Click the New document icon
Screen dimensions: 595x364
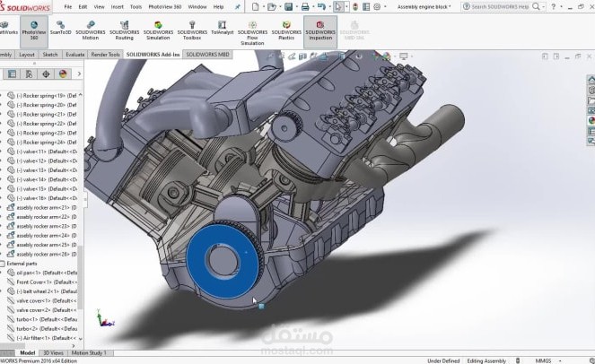point(256,7)
